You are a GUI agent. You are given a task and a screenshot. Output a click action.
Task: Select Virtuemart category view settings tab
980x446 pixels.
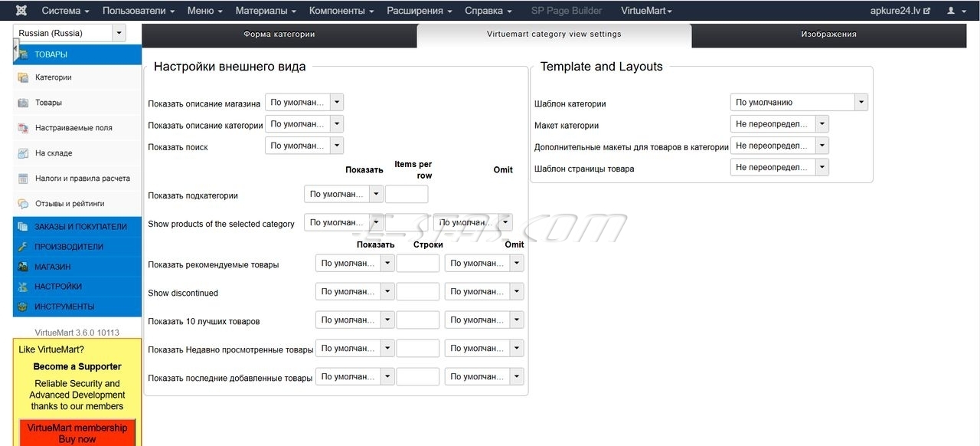554,34
